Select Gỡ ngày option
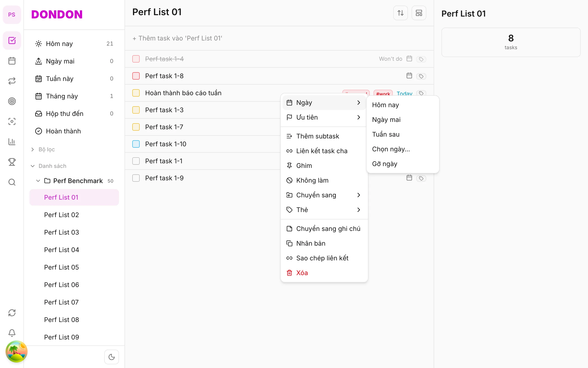This screenshot has width=588, height=368. (403, 164)
